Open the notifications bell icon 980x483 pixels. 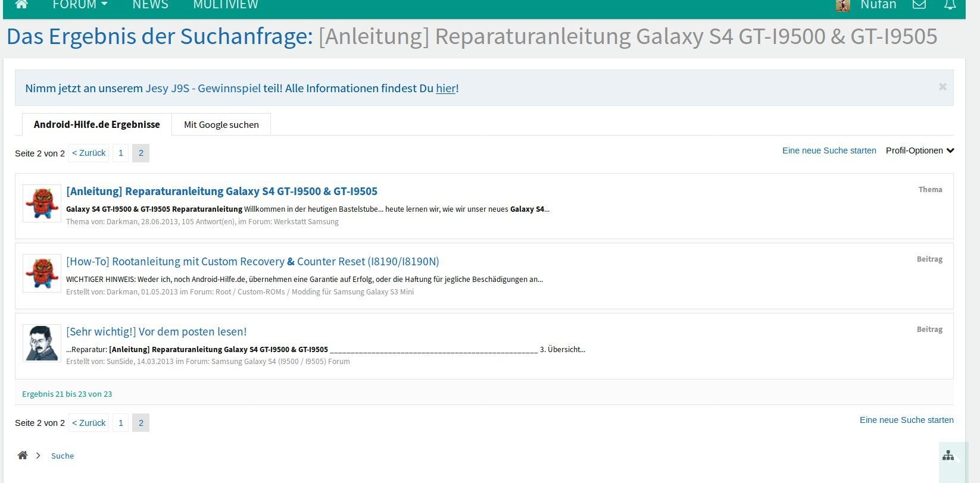click(950, 5)
